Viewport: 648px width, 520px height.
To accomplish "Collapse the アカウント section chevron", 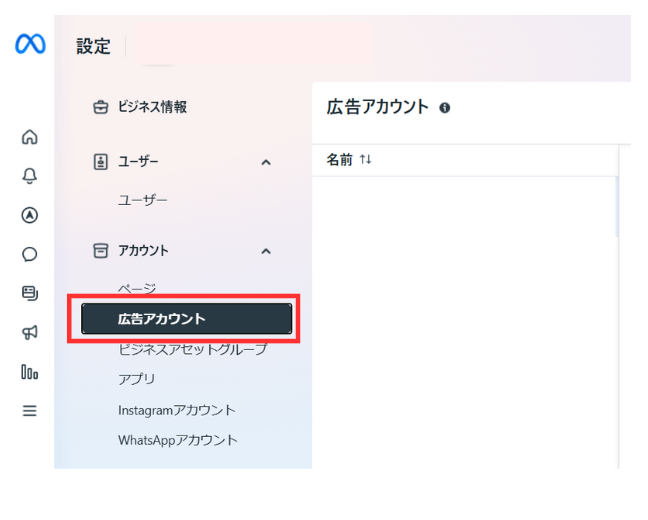I will 266,251.
